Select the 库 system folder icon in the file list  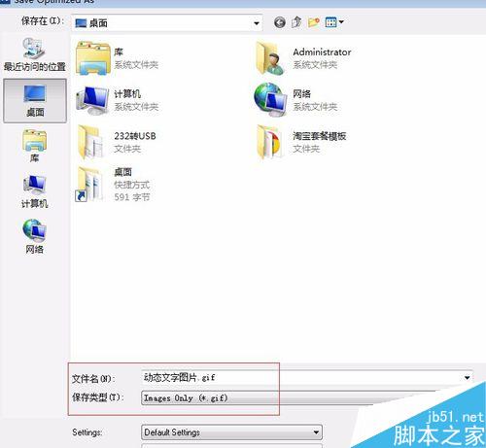tap(93, 58)
